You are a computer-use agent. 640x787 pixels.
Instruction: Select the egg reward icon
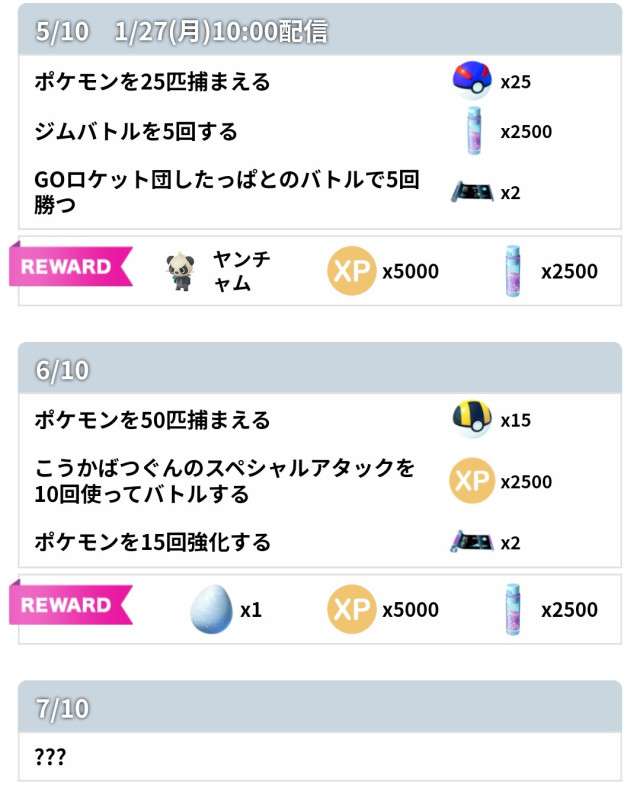click(x=210, y=609)
